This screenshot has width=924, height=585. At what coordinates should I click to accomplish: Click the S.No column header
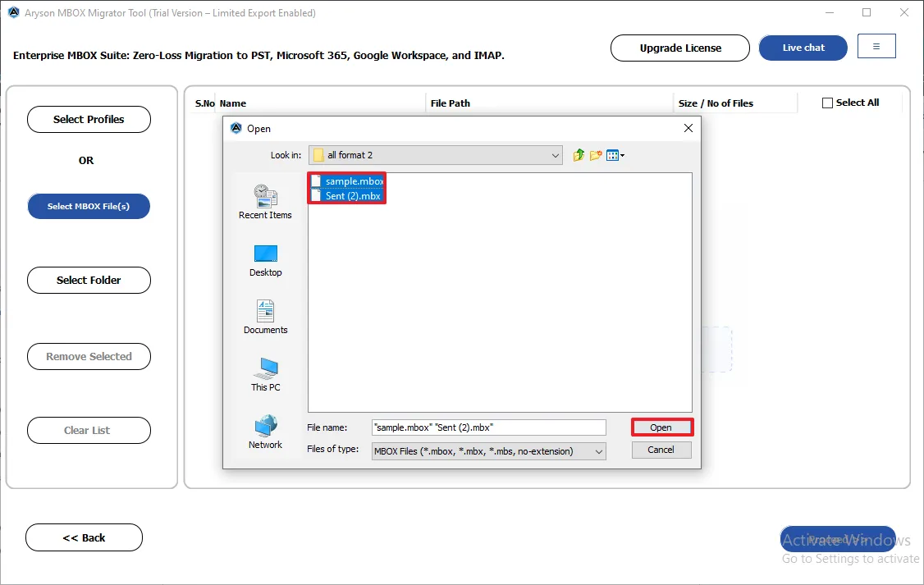pos(204,103)
